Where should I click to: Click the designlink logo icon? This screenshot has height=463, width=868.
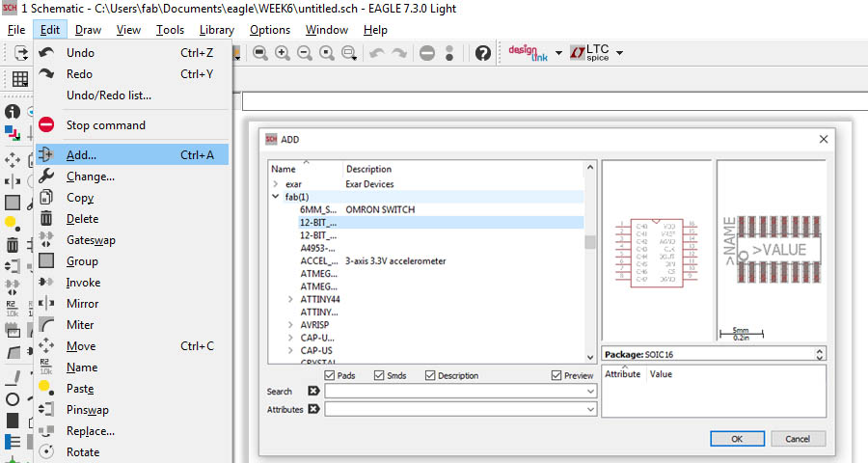click(529, 53)
